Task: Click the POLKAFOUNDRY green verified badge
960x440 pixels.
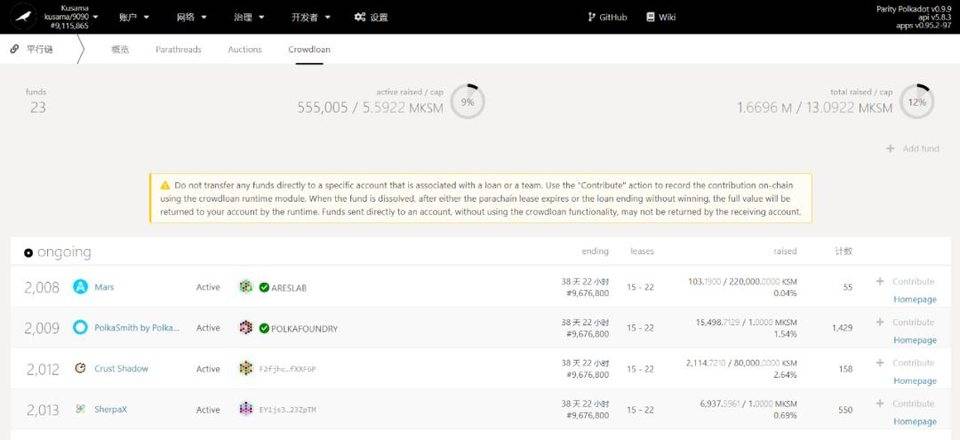Action: pyautogui.click(x=264, y=328)
